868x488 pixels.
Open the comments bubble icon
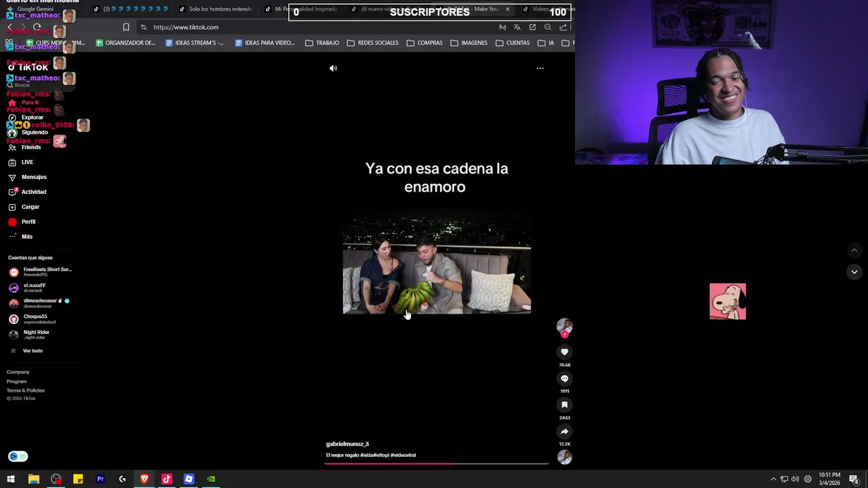click(x=564, y=379)
